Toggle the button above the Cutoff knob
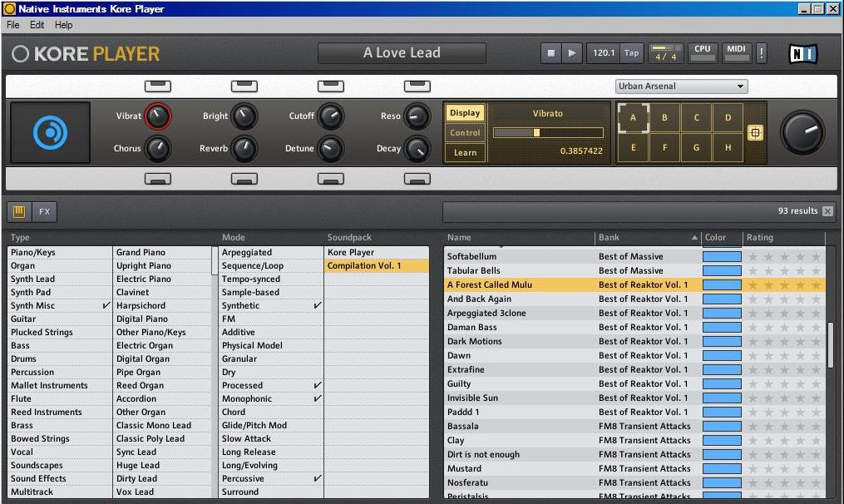844x504 pixels. 330,86
